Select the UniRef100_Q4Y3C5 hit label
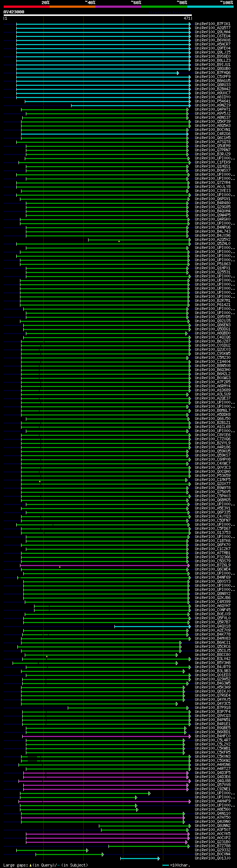The height and width of the screenshot is (868, 237). coord(213,704)
